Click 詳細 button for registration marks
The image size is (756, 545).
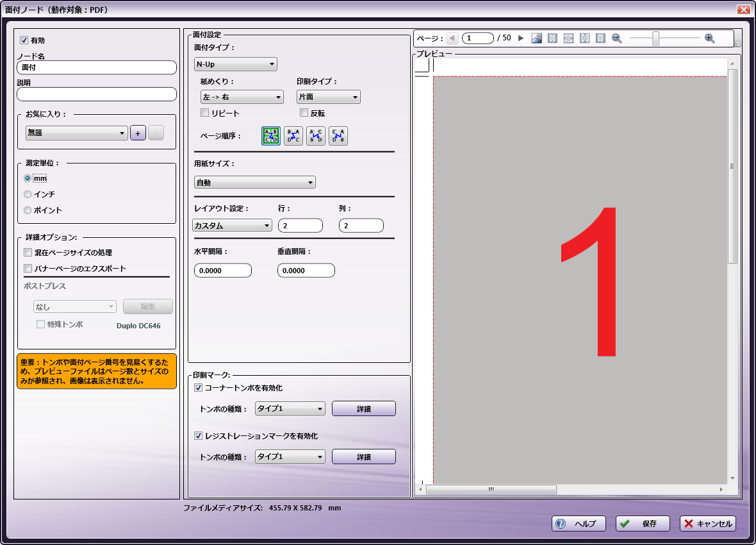364,457
